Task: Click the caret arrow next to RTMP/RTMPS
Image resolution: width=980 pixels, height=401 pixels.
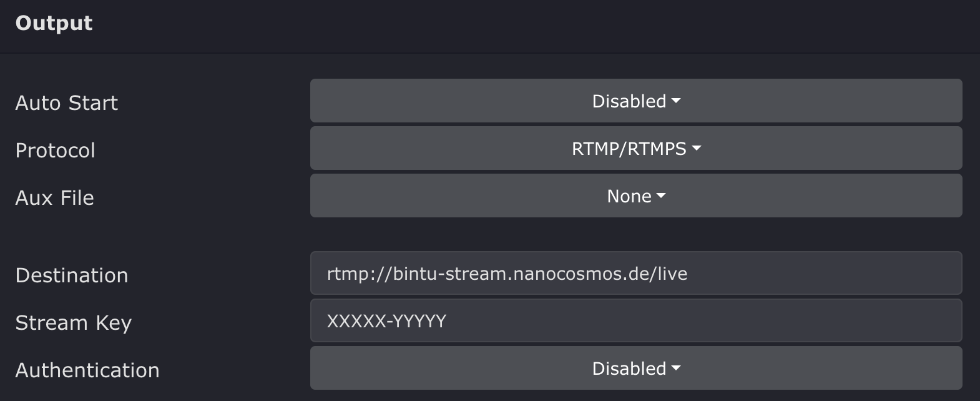Action: coord(697,149)
